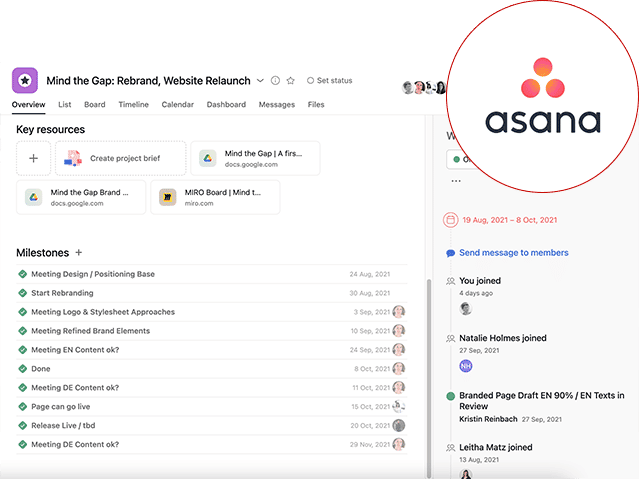Edit project dates 19 Aug – 8 Oct
Image resolution: width=639 pixels, height=479 pixels.
click(509, 220)
